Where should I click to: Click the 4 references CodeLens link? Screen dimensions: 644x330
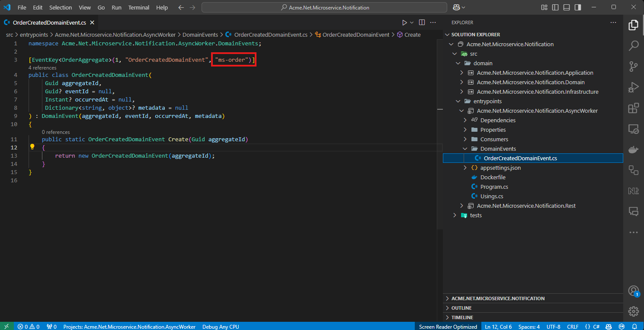coord(42,68)
